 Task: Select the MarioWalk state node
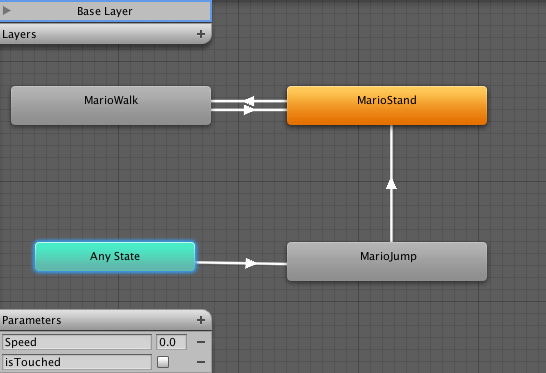coord(111,106)
